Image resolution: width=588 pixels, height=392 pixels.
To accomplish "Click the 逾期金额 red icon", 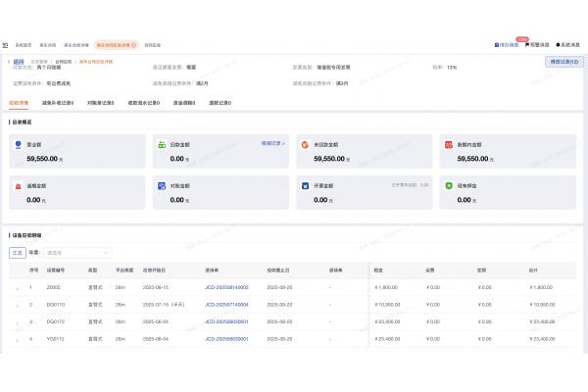I will click(18, 185).
